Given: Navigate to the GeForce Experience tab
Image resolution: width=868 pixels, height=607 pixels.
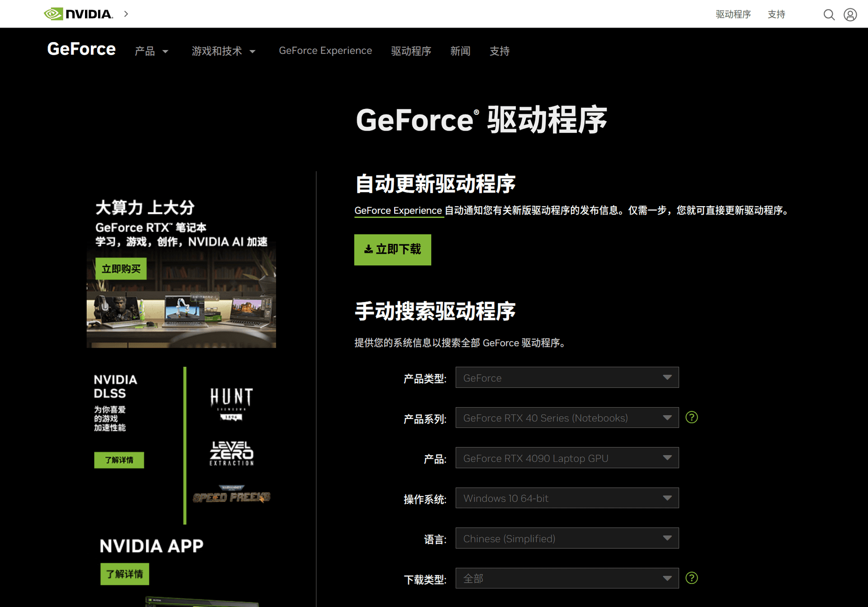Looking at the screenshot, I should 325,51.
